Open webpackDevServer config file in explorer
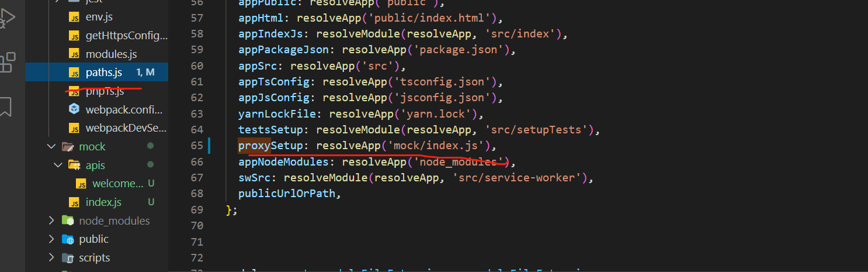This screenshot has height=272, width=868. 126,128
